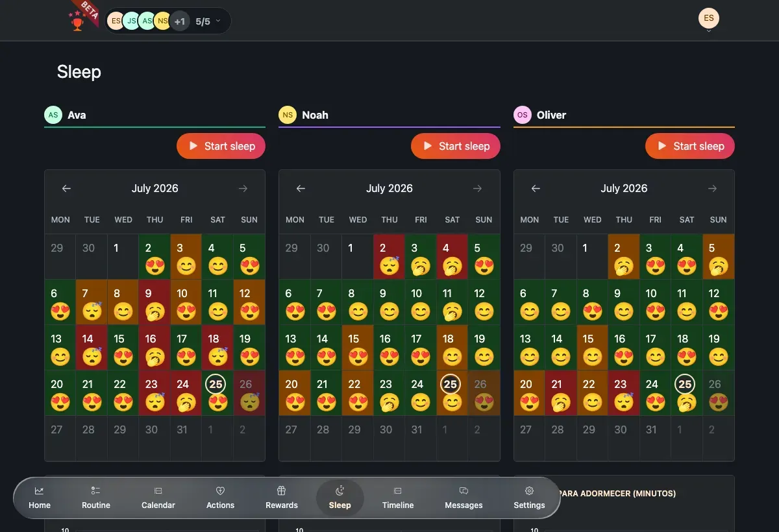Open Home in the bottom navigation
The image size is (779, 532).
[x=40, y=498]
